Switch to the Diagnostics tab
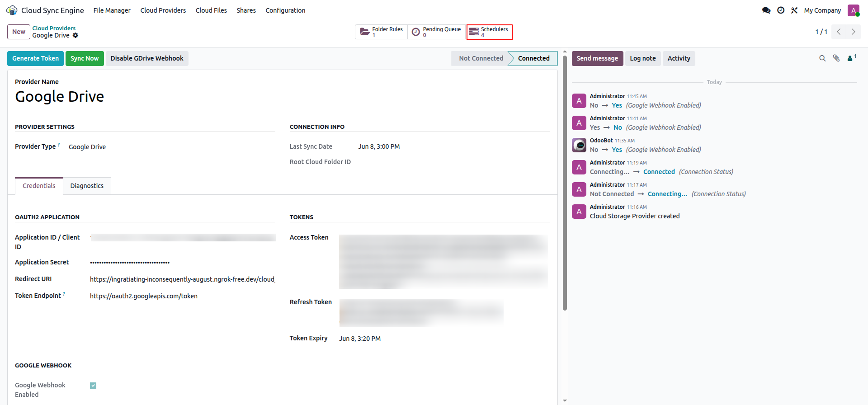Screen dimensions: 868x405 pyautogui.click(x=87, y=186)
